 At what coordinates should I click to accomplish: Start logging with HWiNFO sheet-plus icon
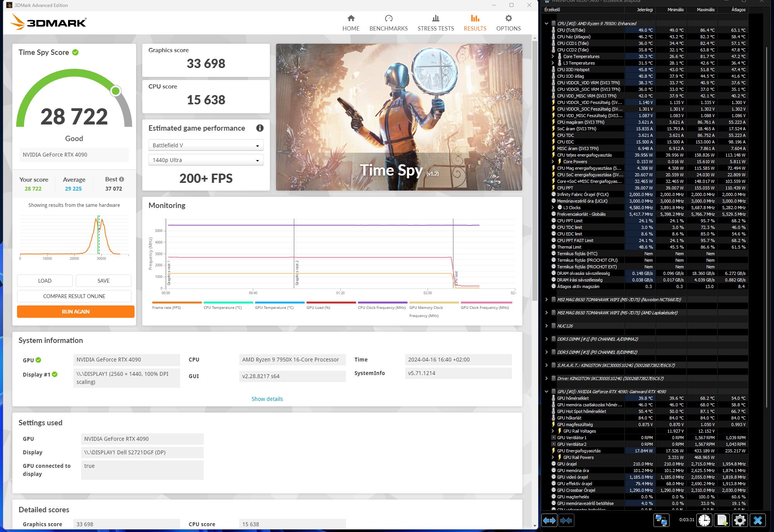[722, 520]
